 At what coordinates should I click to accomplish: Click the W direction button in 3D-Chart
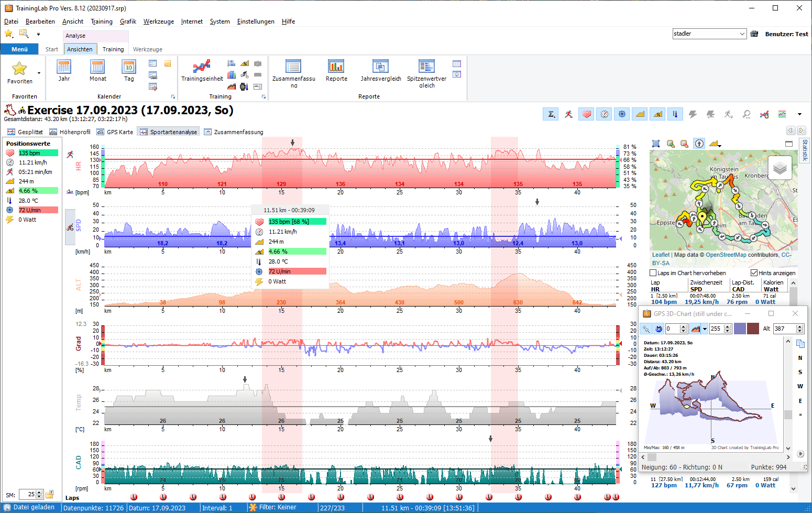[800, 386]
